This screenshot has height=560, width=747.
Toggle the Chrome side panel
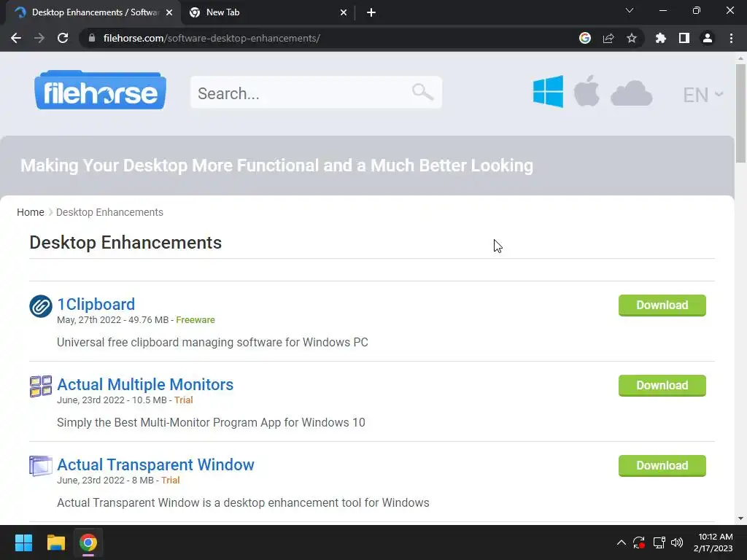click(684, 38)
